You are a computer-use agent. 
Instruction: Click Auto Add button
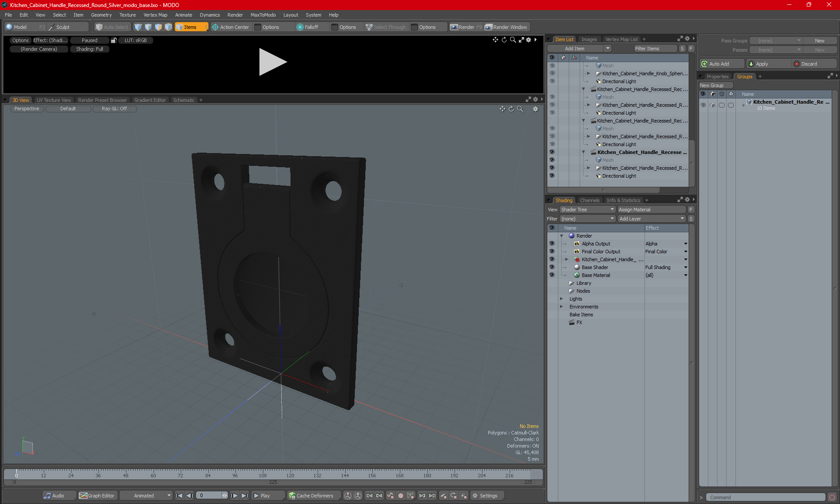[721, 64]
